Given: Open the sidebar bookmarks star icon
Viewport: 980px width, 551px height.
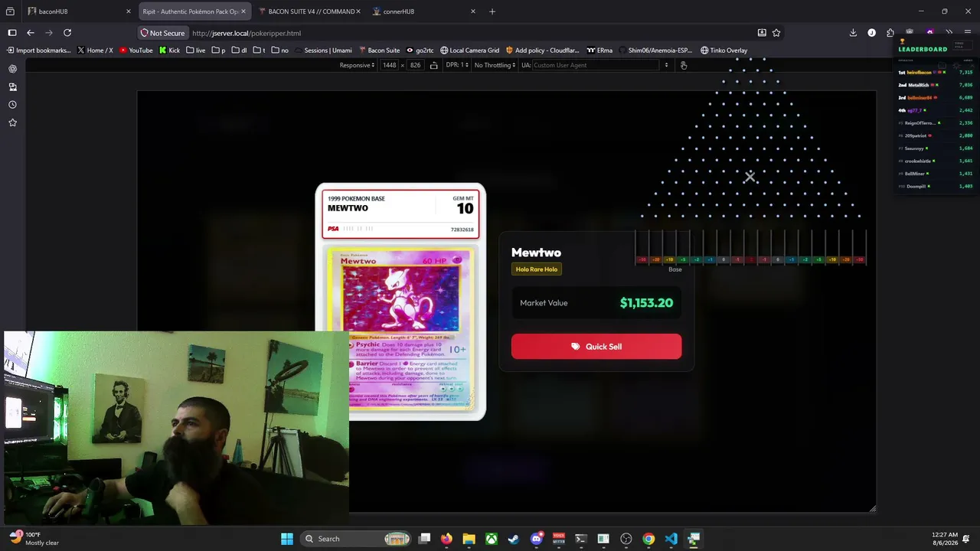Looking at the screenshot, I should 12,122.
